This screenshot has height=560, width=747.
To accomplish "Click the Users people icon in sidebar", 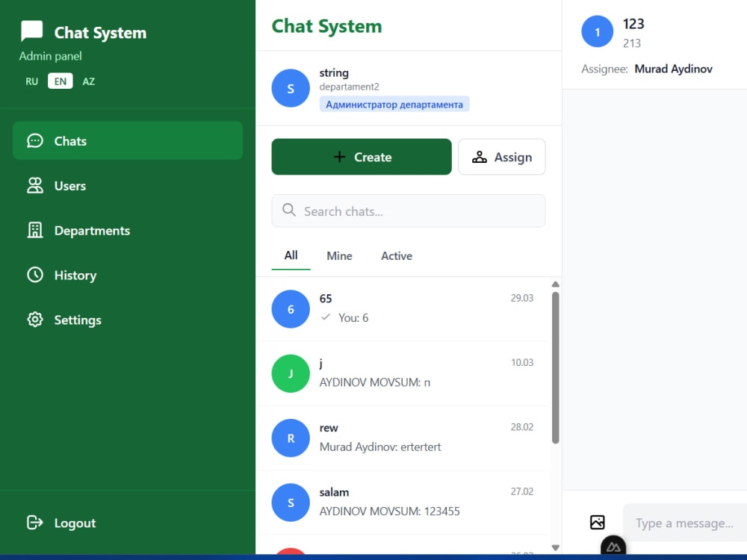I will (x=35, y=185).
